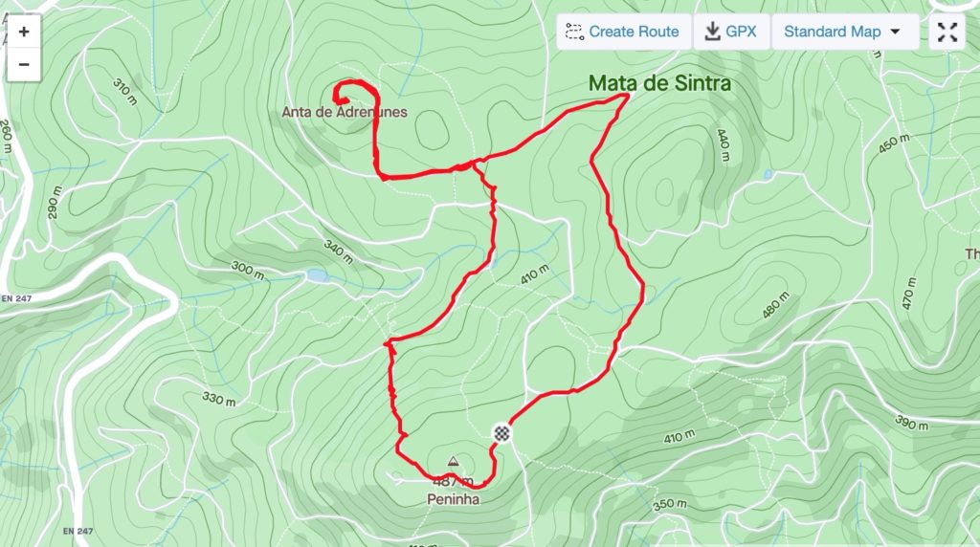Click the Create Route path icon
The height and width of the screenshot is (547, 980).
coord(574,32)
